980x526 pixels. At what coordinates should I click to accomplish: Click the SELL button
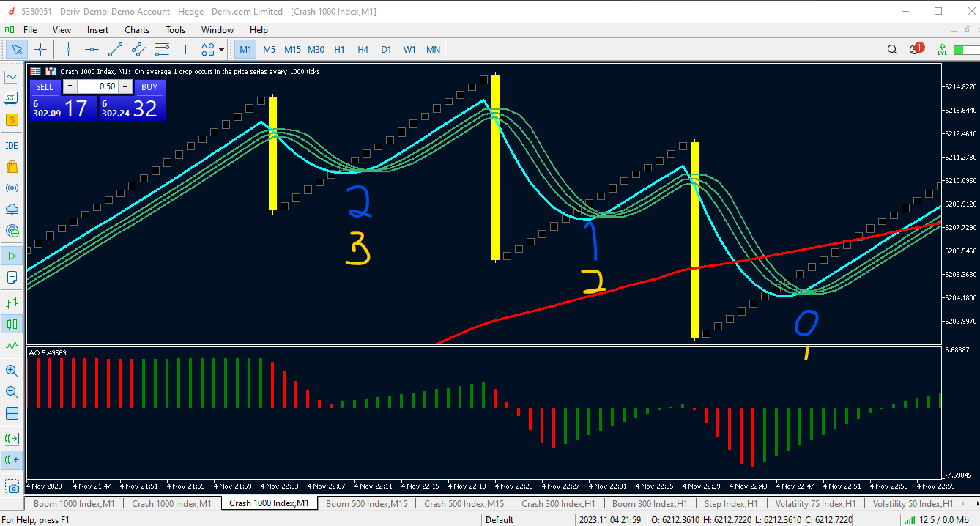click(x=45, y=86)
